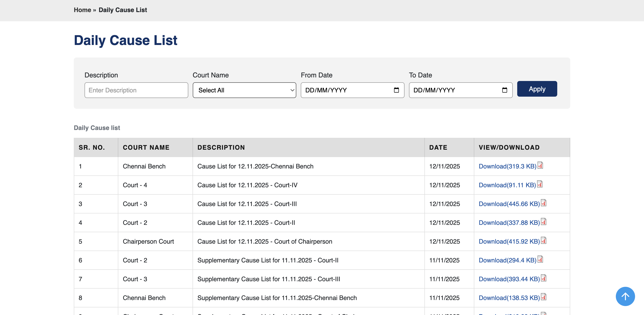Click the scroll-to-top arrow button

[625, 296]
